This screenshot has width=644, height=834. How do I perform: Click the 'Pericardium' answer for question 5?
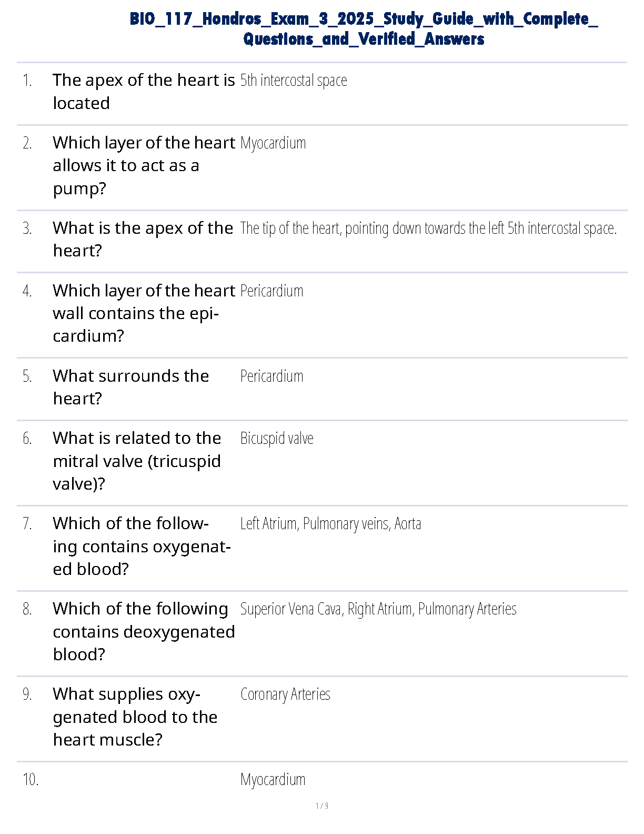tap(271, 376)
